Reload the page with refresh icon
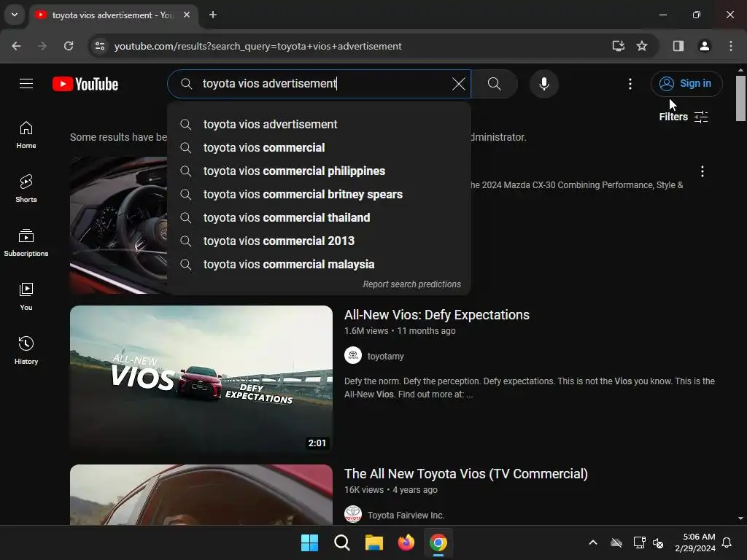The width and height of the screenshot is (747, 560). [69, 46]
